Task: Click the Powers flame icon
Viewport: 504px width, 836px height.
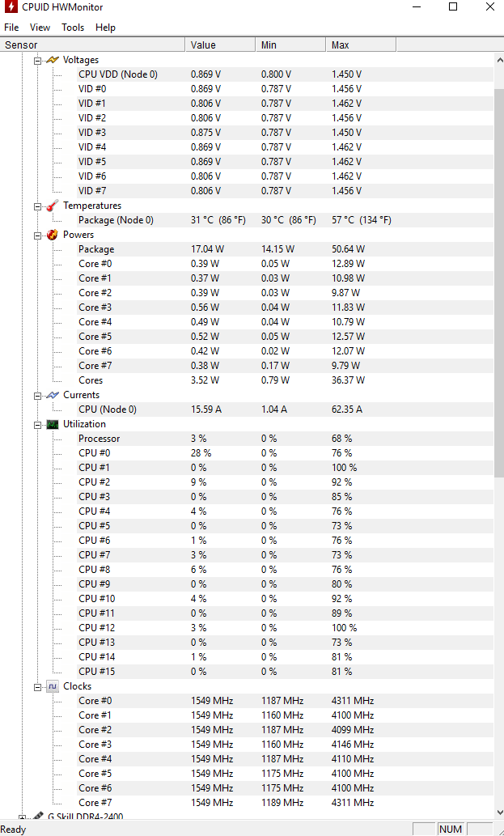Action: 53,235
